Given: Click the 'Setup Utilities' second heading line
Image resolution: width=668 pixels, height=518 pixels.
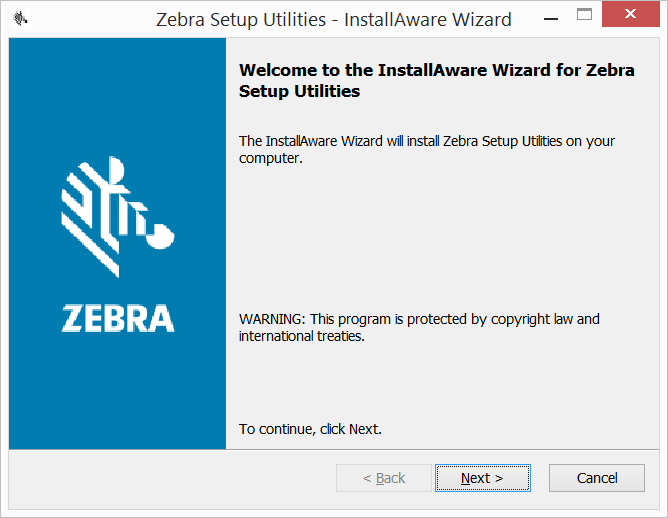Looking at the screenshot, I should [299, 91].
